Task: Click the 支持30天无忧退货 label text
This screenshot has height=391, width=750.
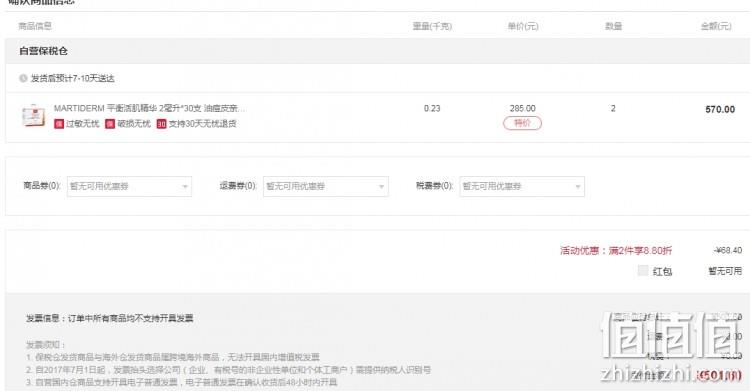Action: coord(202,123)
